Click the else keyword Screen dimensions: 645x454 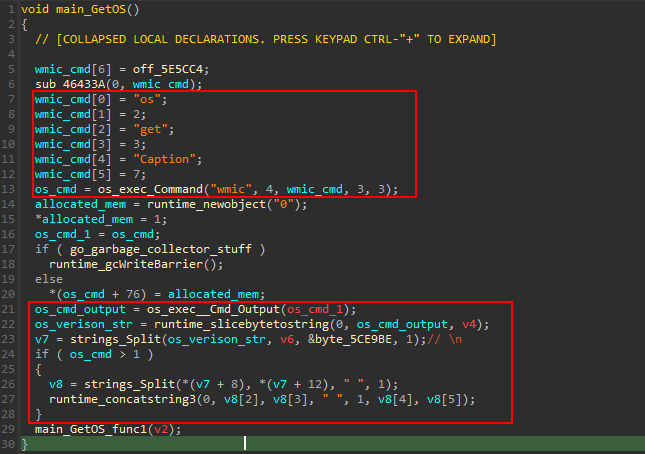49,279
